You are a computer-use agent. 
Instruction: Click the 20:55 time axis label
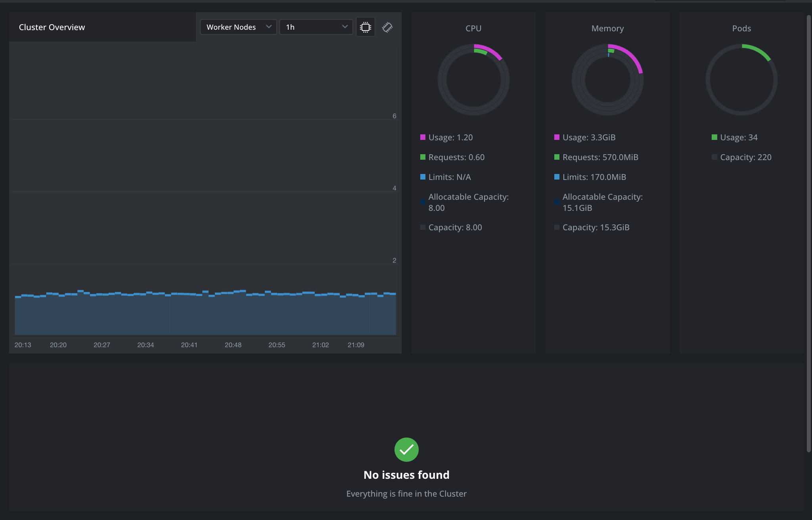click(277, 345)
